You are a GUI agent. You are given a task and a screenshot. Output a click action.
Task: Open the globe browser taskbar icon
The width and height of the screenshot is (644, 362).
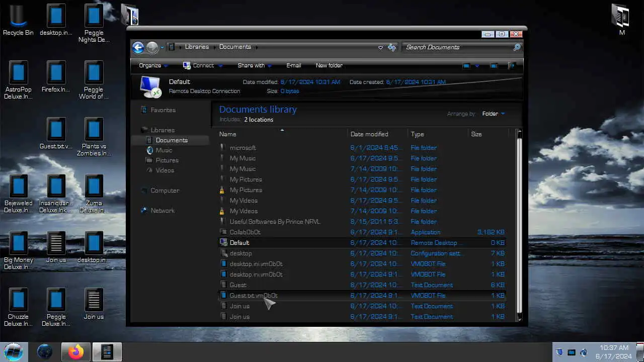pos(45,352)
